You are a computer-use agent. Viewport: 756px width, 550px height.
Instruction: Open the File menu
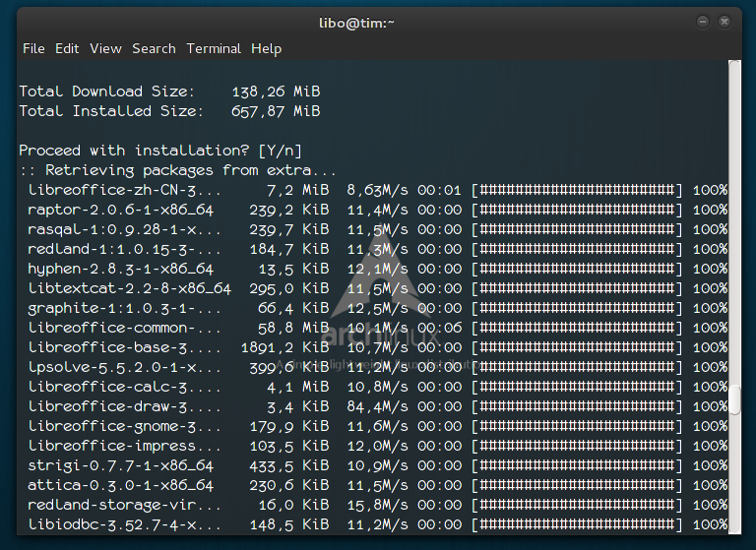tap(33, 48)
